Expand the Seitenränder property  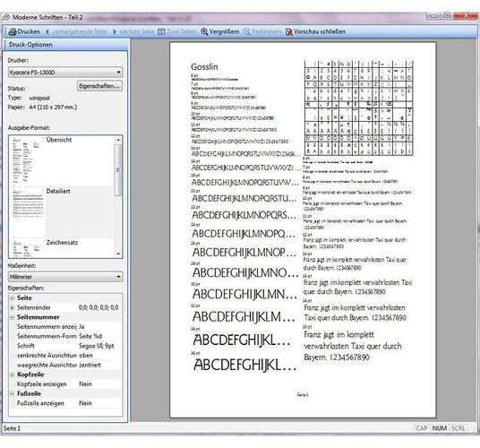pyautogui.click(x=12, y=307)
